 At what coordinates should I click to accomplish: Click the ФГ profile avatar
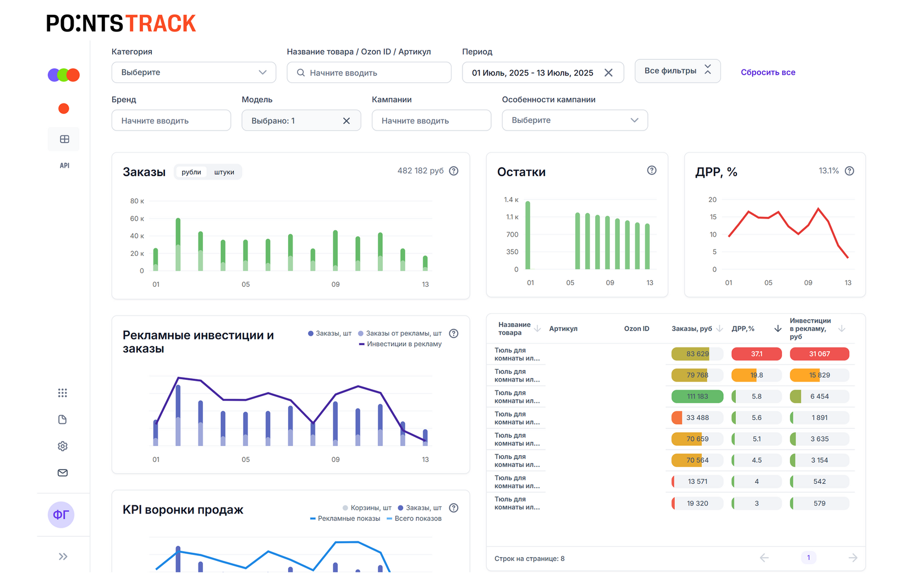tap(61, 514)
